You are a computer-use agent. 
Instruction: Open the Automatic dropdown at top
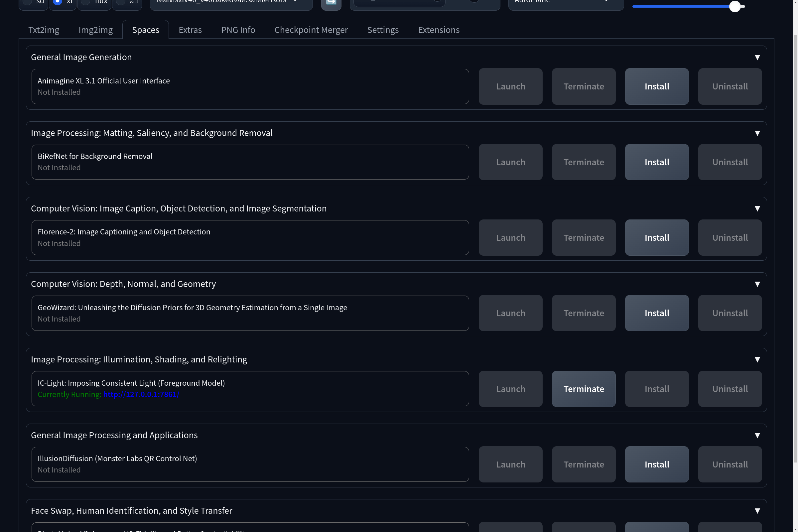pos(566,3)
